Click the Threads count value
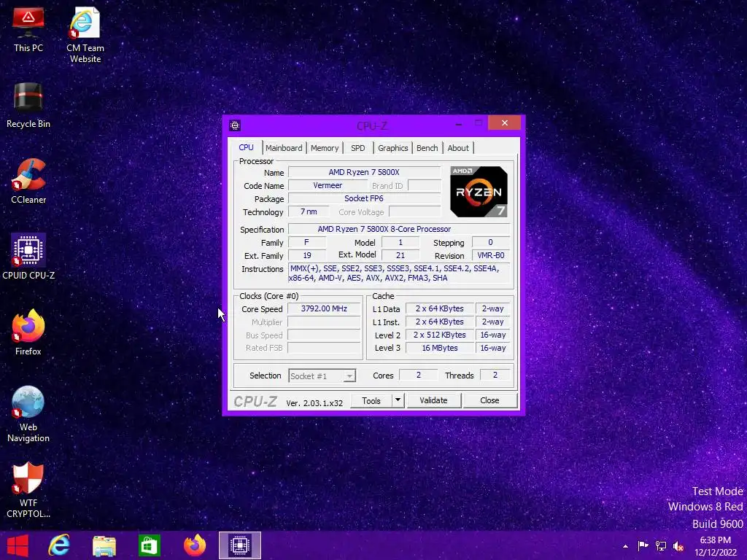 point(495,376)
